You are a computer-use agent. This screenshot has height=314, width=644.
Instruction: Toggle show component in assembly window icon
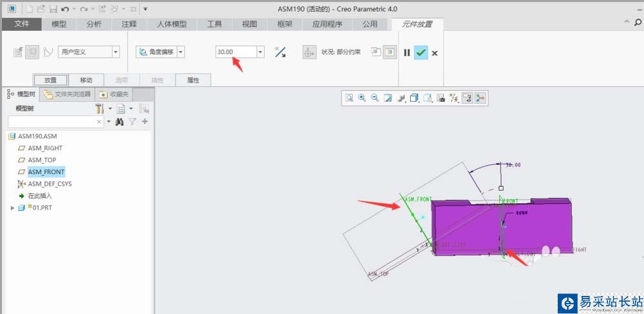point(390,52)
